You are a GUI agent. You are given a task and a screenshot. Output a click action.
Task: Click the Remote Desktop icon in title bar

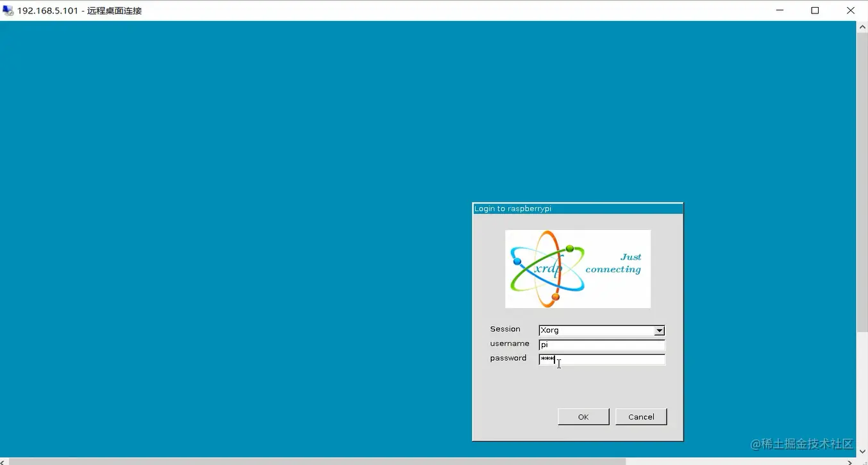[8, 10]
